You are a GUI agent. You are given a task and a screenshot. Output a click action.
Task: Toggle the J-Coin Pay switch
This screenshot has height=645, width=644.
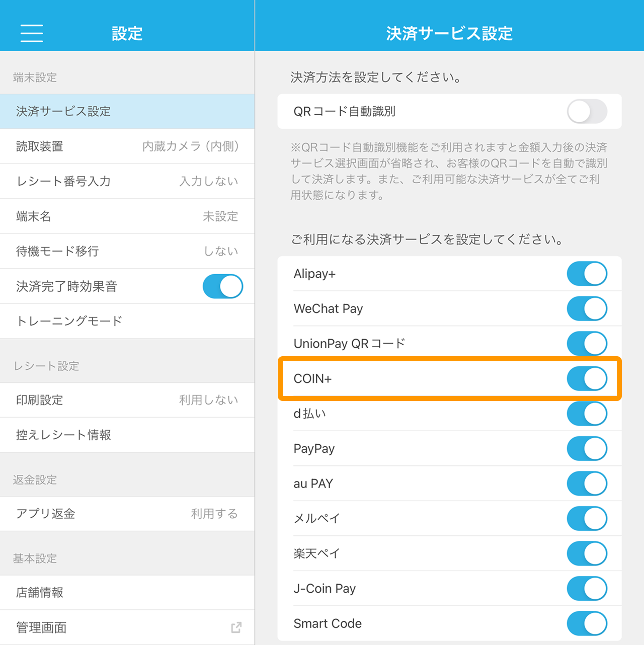pyautogui.click(x=587, y=588)
